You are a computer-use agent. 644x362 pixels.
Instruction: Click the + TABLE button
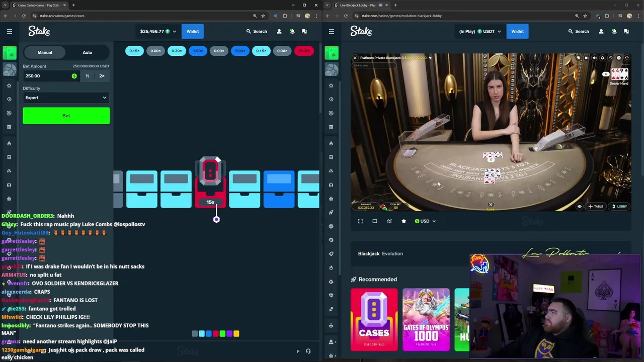[x=596, y=206]
